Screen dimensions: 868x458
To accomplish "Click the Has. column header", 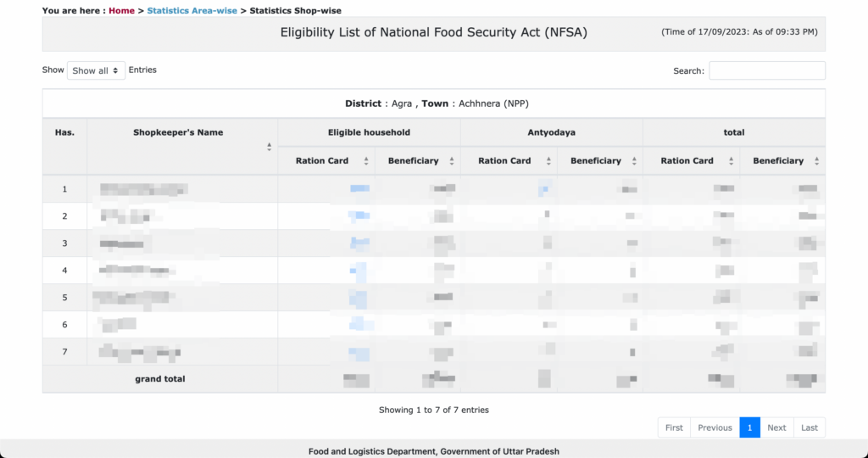I will click(x=64, y=132).
